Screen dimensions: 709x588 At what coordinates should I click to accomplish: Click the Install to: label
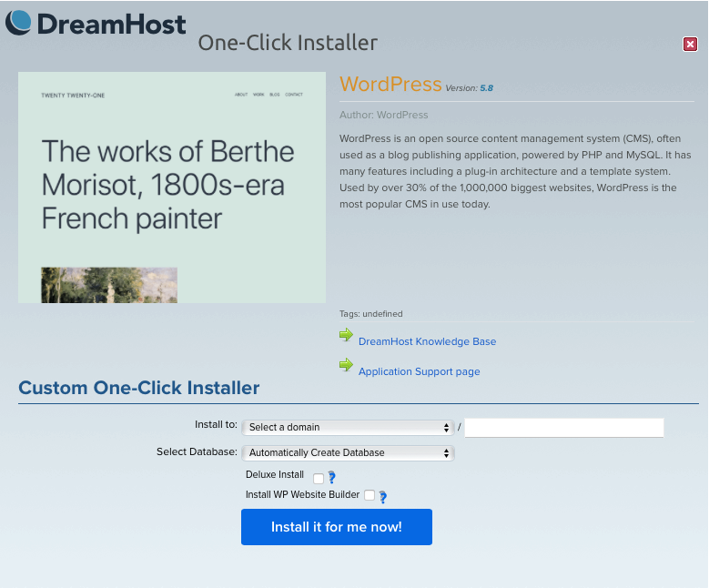click(216, 424)
